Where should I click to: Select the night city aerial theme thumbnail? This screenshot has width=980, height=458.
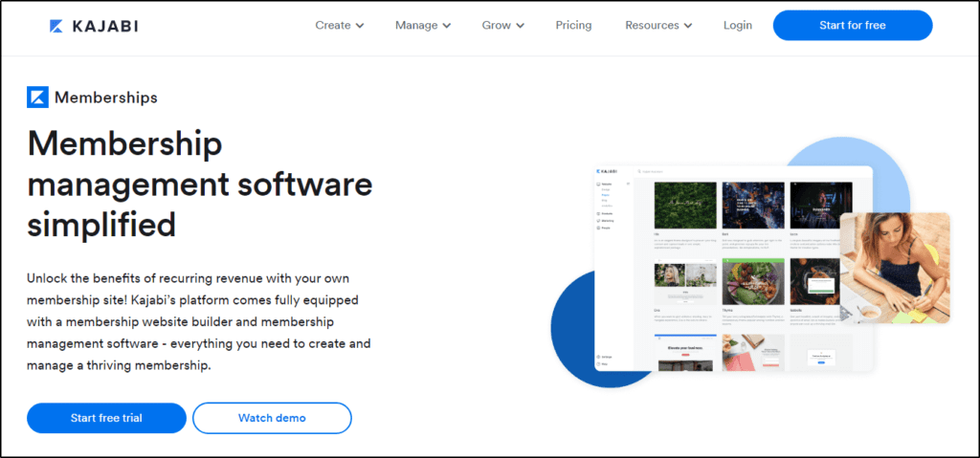[x=753, y=205]
